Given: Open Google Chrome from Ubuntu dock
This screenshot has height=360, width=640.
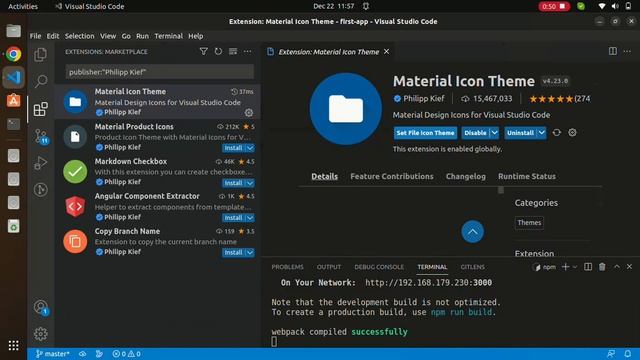Looking at the screenshot, I should (13, 54).
